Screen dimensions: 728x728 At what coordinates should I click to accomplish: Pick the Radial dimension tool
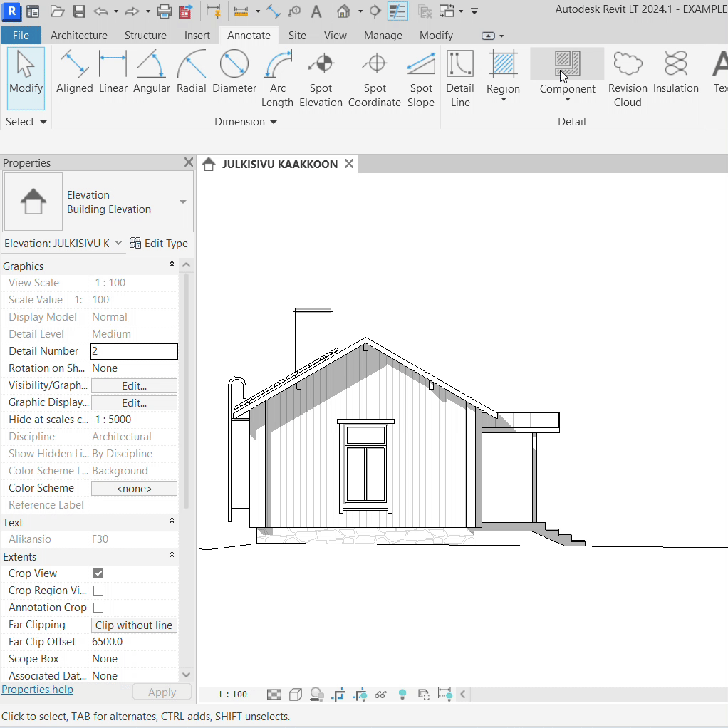click(191, 73)
